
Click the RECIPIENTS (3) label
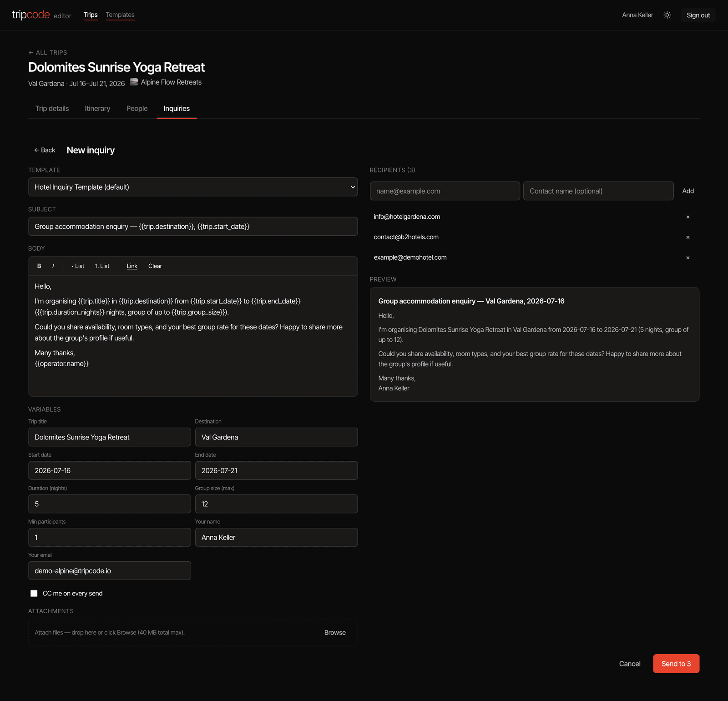tap(392, 170)
